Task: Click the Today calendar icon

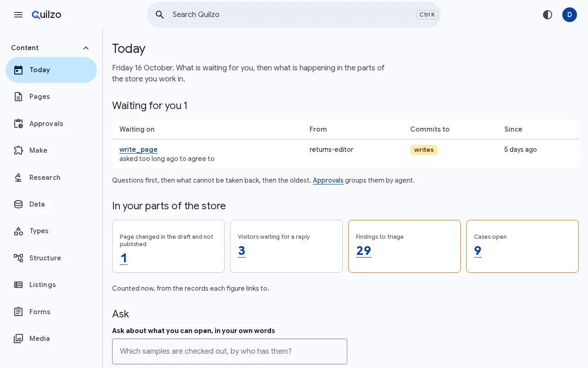Action: (x=18, y=70)
